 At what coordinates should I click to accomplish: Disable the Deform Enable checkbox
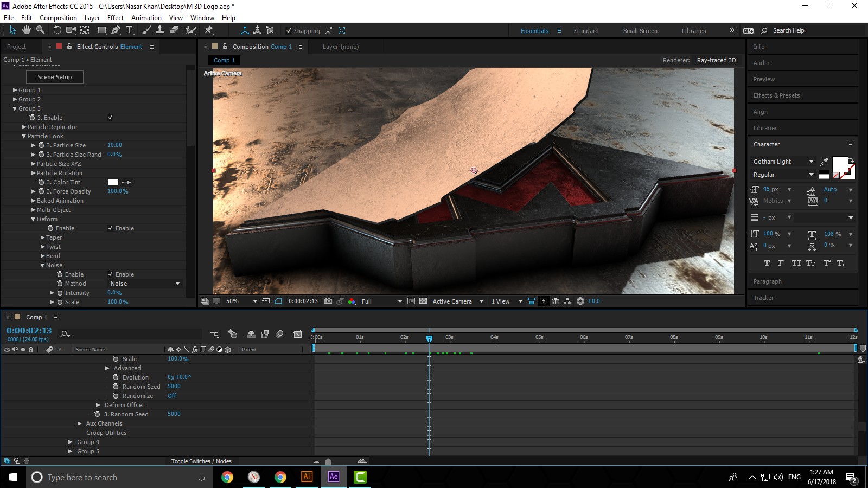click(x=110, y=228)
